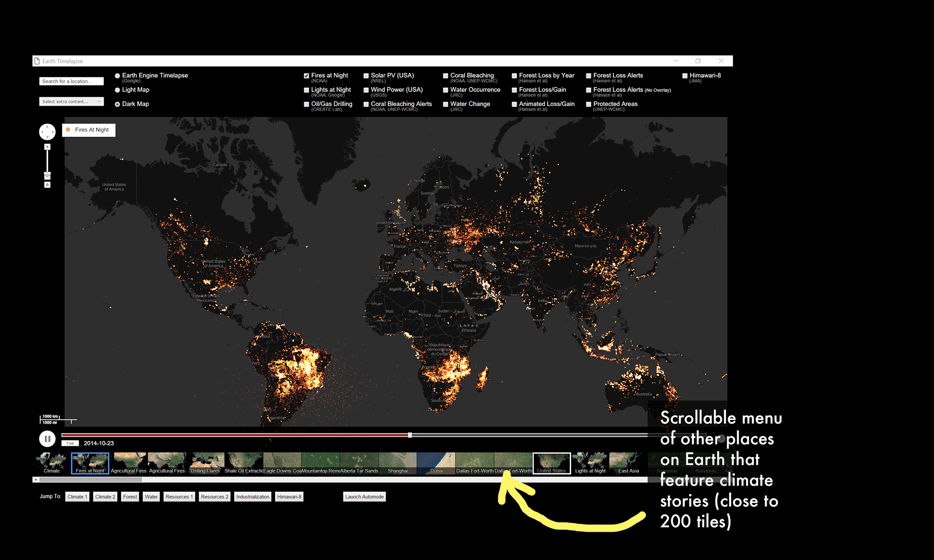Enable Forest Loss by Year layer
The width and height of the screenshot is (934, 560).
[x=514, y=76]
